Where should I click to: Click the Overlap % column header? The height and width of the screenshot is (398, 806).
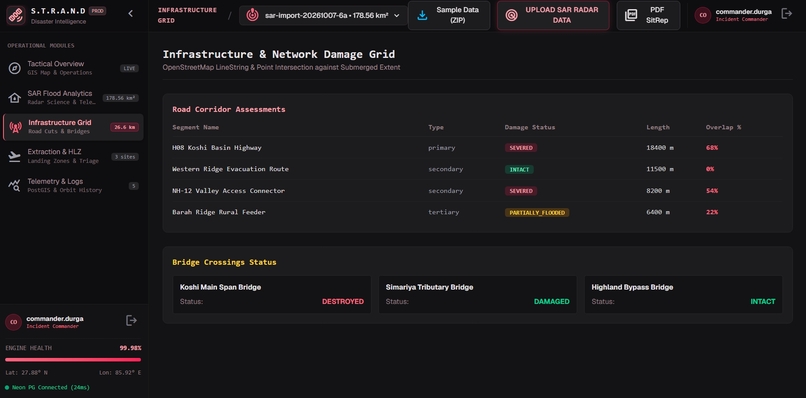[723, 127]
